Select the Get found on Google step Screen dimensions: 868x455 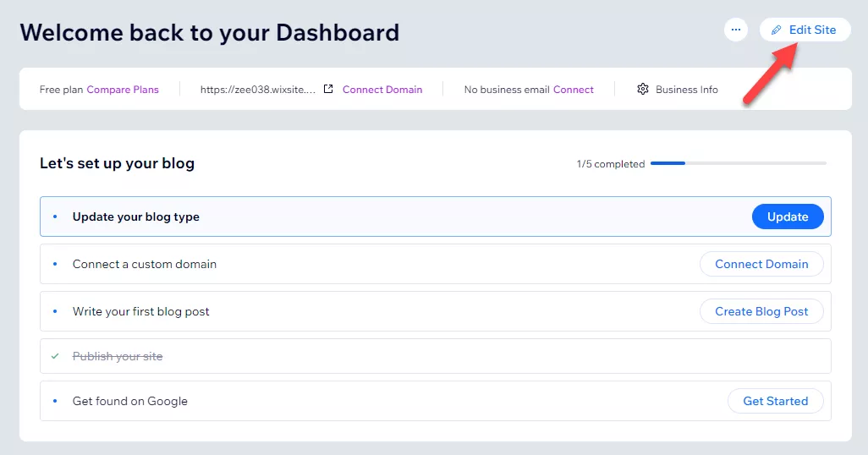[x=130, y=401]
